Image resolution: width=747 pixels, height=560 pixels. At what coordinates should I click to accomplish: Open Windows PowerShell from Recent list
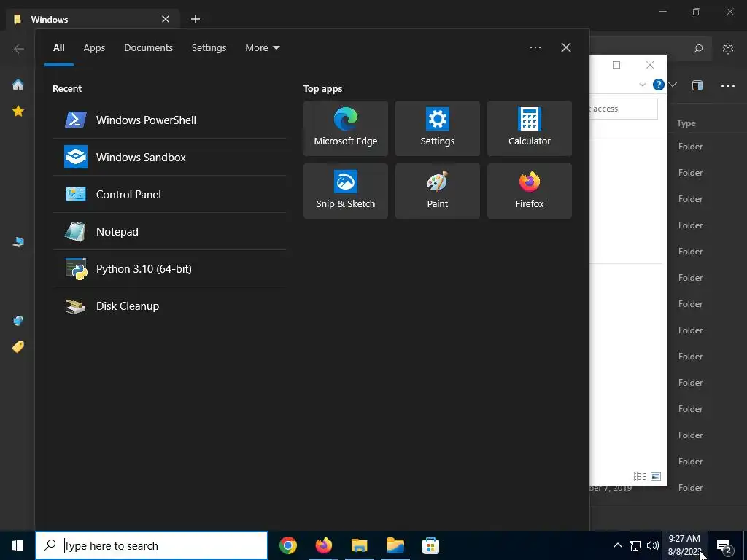coord(169,120)
